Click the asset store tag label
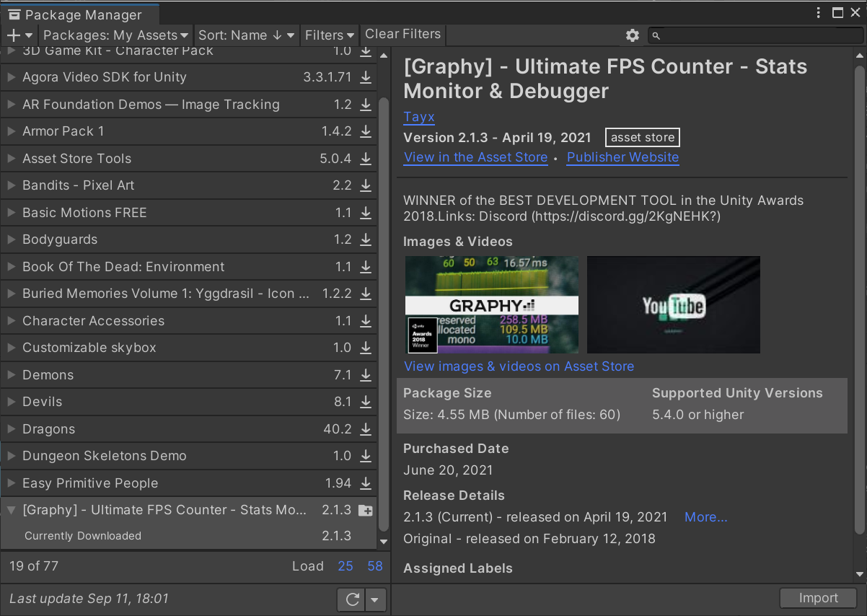 click(643, 137)
